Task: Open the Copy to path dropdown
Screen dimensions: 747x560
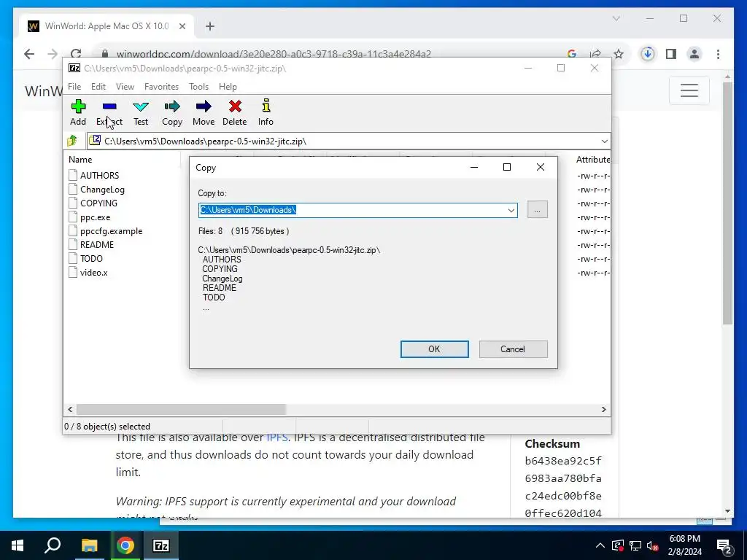Action: point(511,210)
